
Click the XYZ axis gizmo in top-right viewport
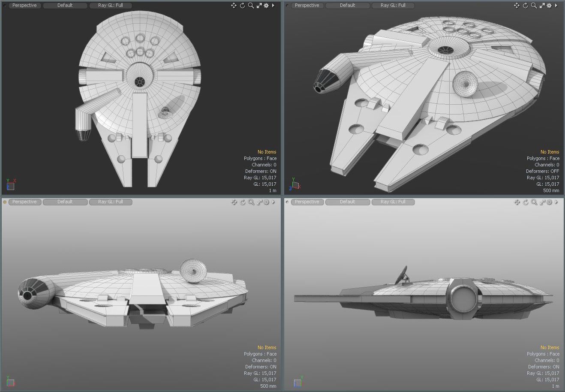click(295, 184)
